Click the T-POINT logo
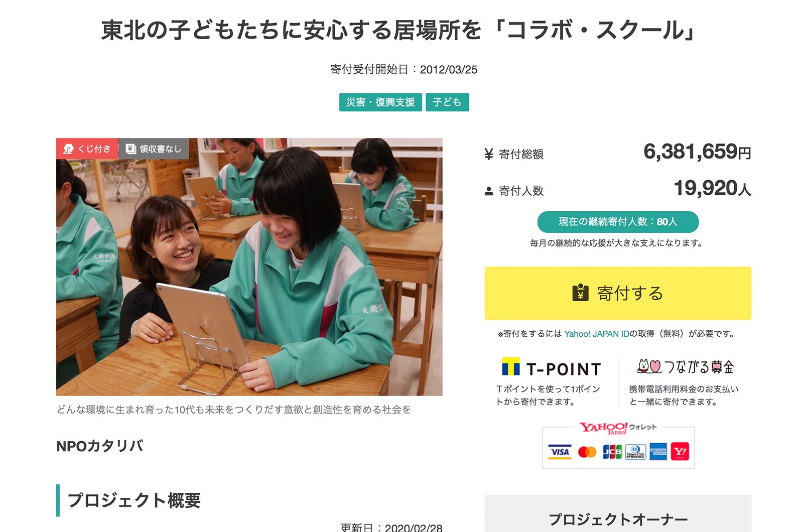The image size is (803, 532). point(551,368)
